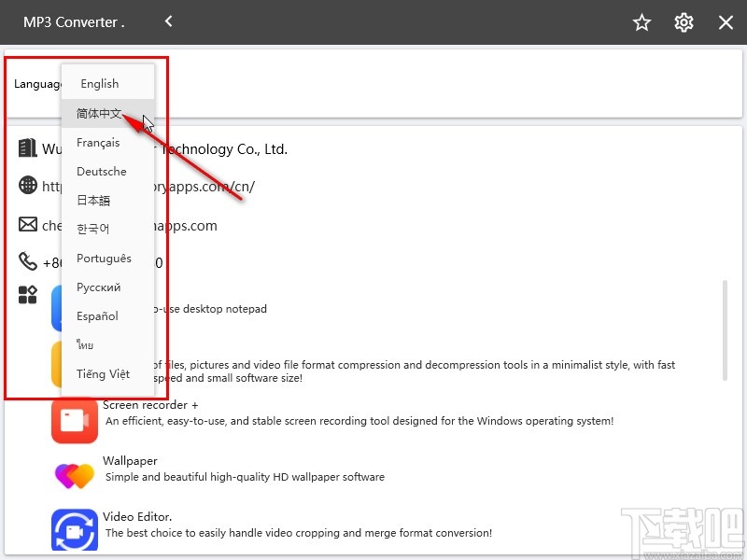This screenshot has height=560, width=747.
Task: Click the star favorite icon in header
Action: 641,22
